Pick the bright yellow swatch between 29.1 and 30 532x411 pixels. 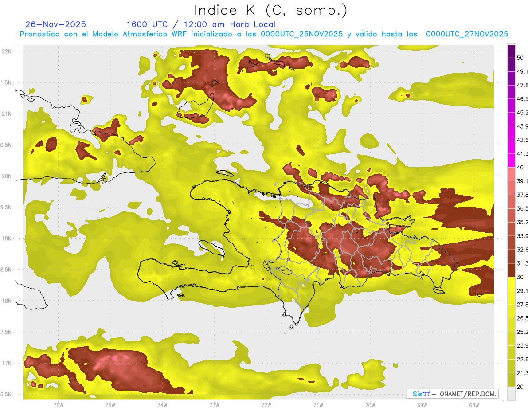point(511,284)
